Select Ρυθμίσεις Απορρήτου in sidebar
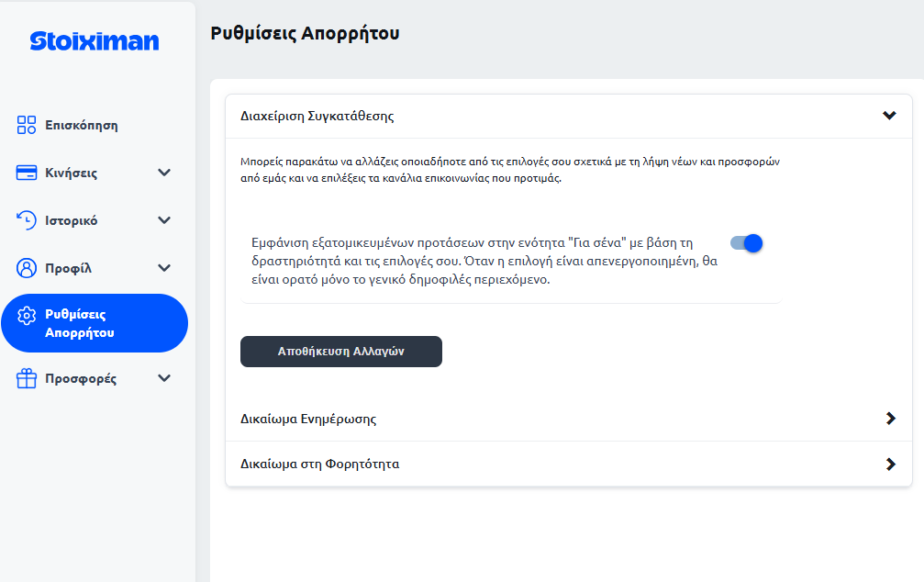Viewport: 924px width, 582px height. pyautogui.click(x=95, y=323)
